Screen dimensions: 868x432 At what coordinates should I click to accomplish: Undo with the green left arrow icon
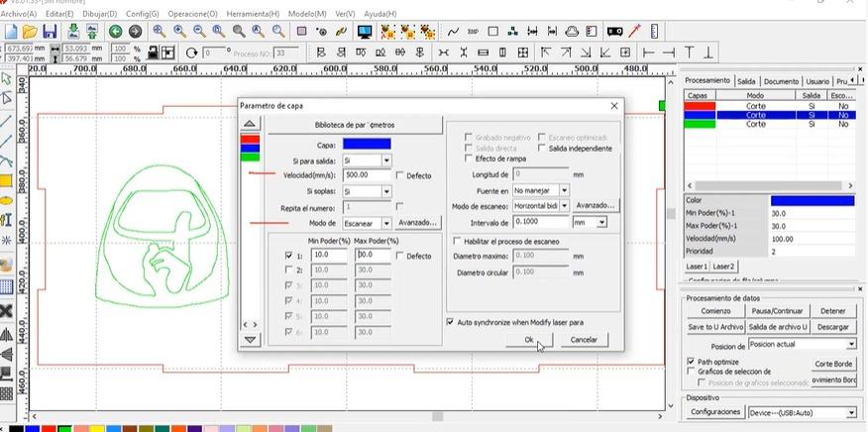pos(115,32)
